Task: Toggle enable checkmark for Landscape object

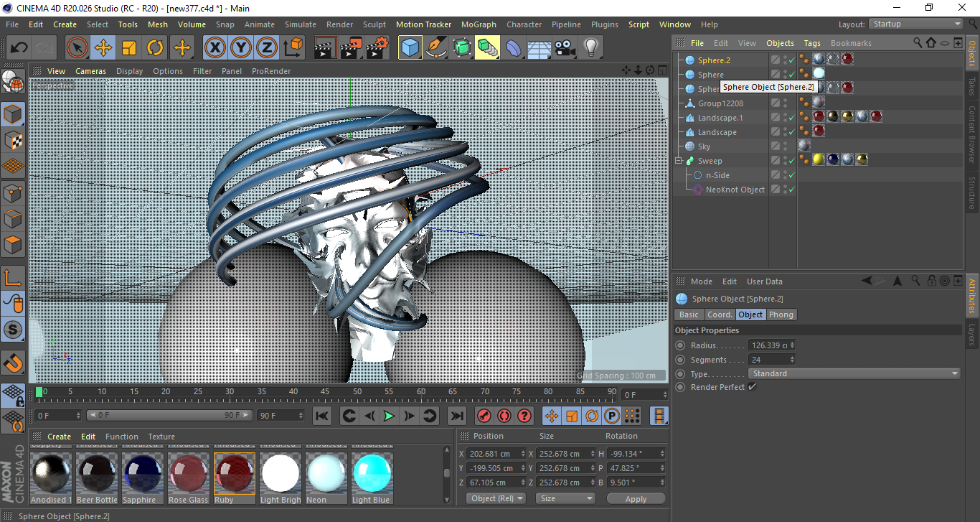Action: (792, 132)
